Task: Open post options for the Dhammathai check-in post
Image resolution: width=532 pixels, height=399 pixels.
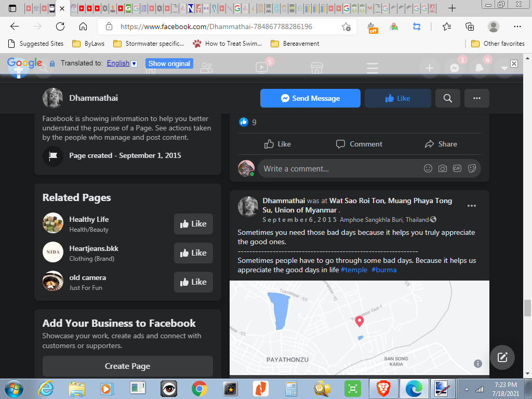Action: 472,206
